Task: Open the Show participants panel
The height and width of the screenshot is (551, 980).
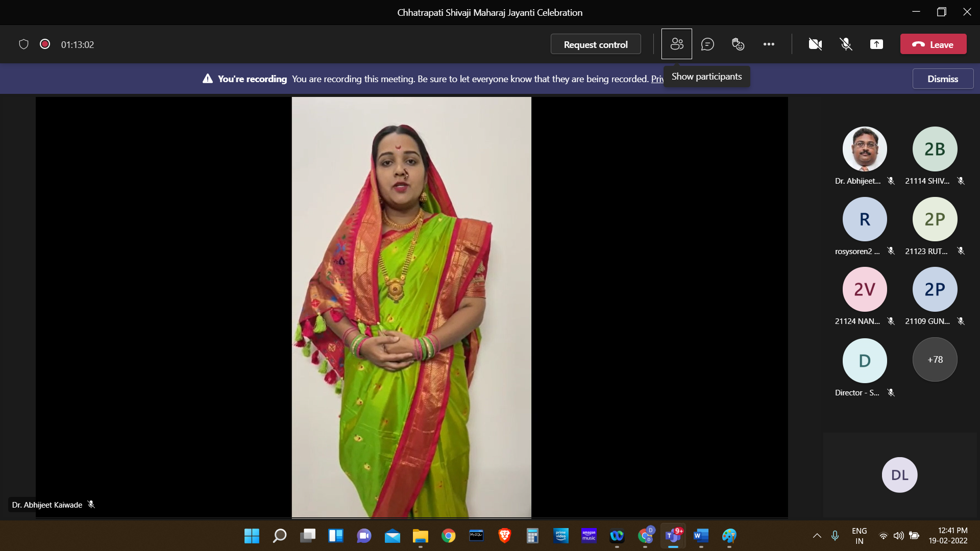Action: [x=677, y=44]
